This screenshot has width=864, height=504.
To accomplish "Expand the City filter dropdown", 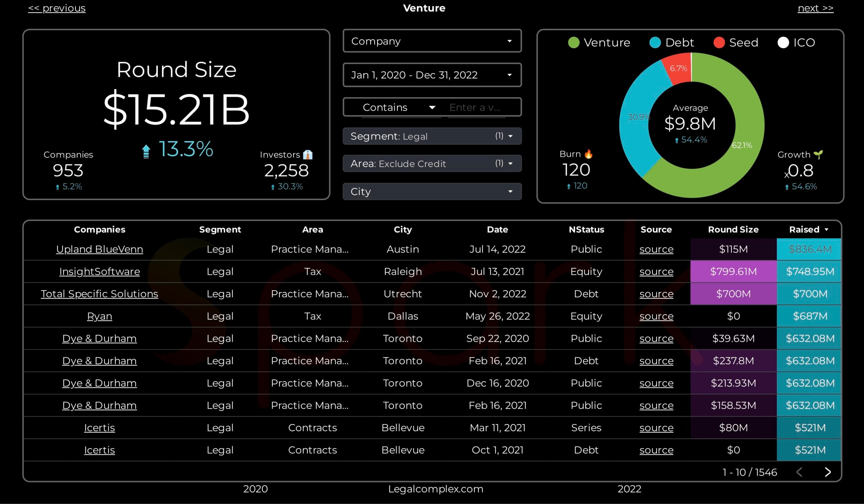I will 432,192.
